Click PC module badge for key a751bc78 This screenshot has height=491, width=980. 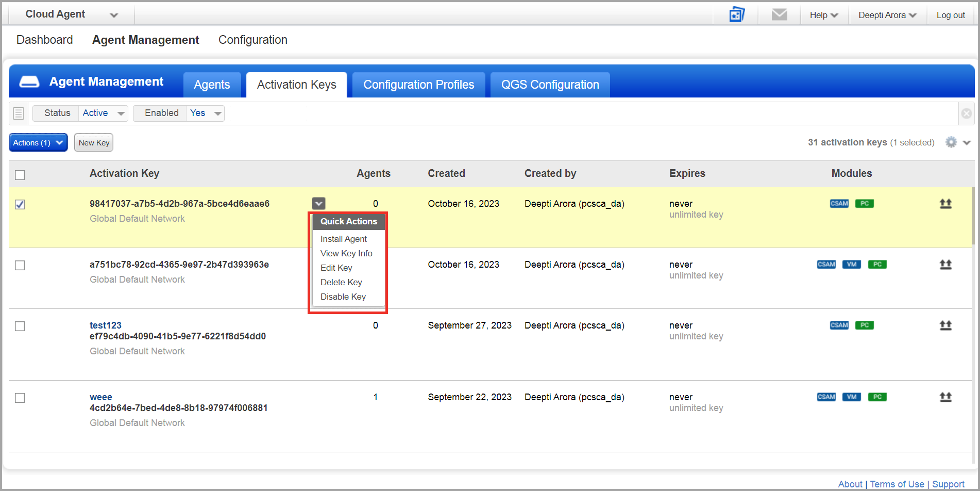[877, 264]
